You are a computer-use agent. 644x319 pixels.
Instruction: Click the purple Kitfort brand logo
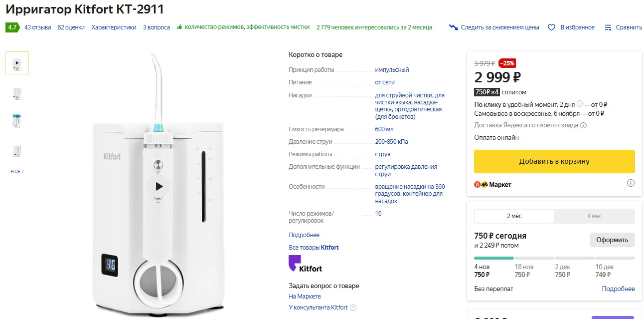pos(305,264)
